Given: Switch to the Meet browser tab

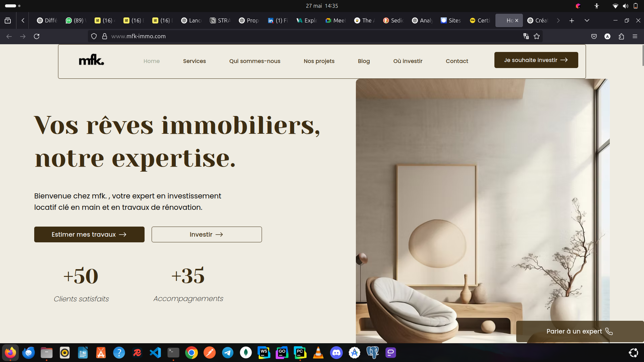Looking at the screenshot, I should 335,20.
